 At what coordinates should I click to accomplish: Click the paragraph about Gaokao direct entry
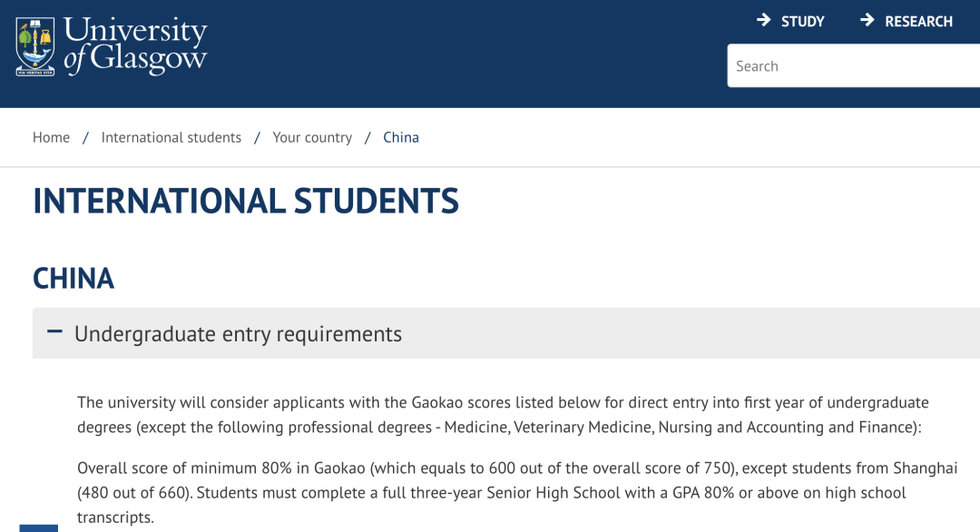(503, 415)
